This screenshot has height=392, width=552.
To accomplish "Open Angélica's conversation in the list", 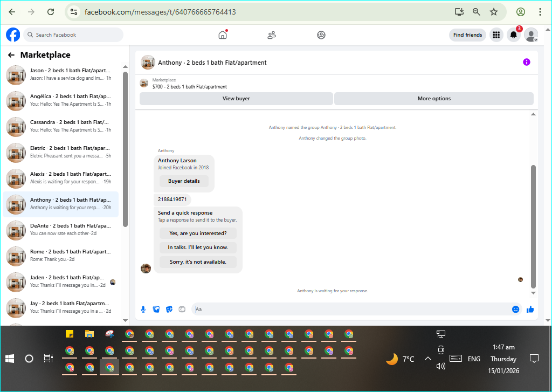I will tap(60, 100).
